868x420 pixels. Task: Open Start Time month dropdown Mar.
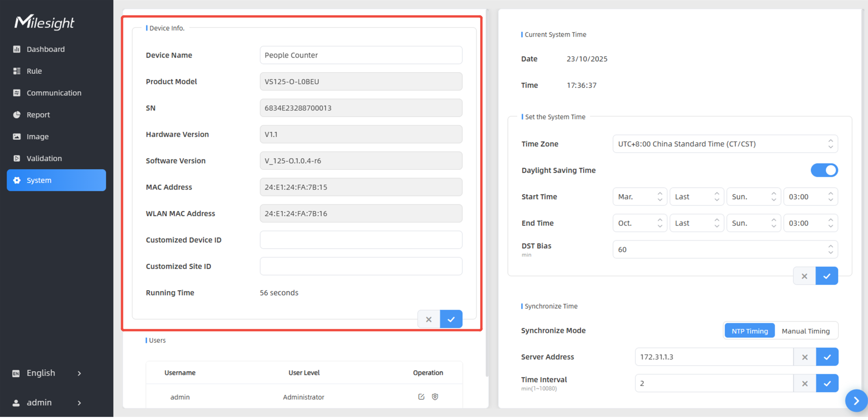639,197
